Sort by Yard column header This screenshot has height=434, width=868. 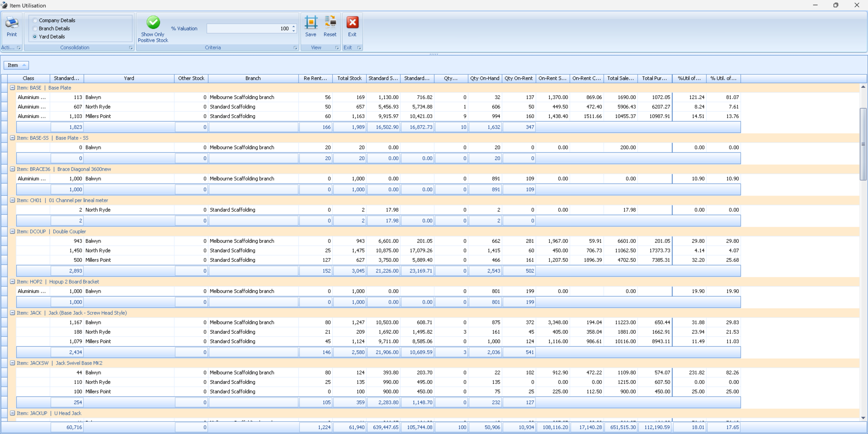point(129,78)
